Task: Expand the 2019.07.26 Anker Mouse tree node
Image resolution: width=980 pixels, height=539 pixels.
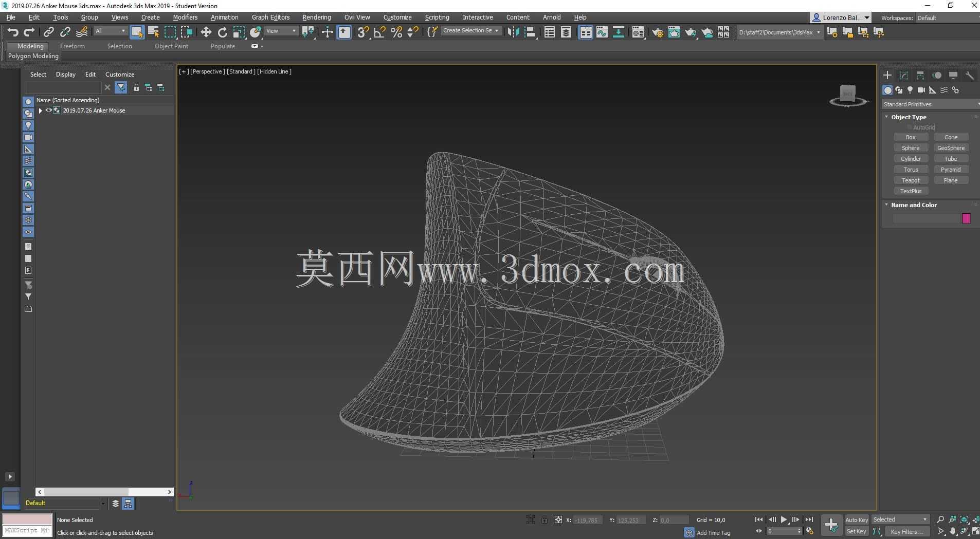Action: click(41, 110)
